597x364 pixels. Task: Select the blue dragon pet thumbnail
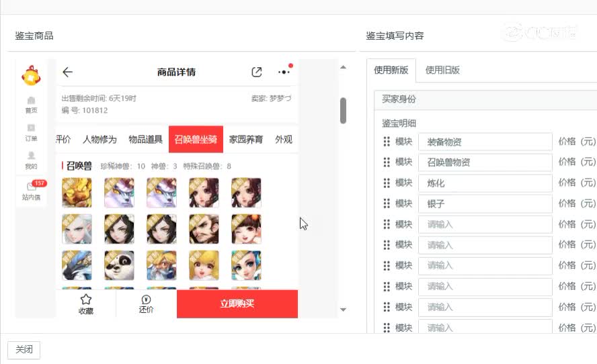[77, 265]
